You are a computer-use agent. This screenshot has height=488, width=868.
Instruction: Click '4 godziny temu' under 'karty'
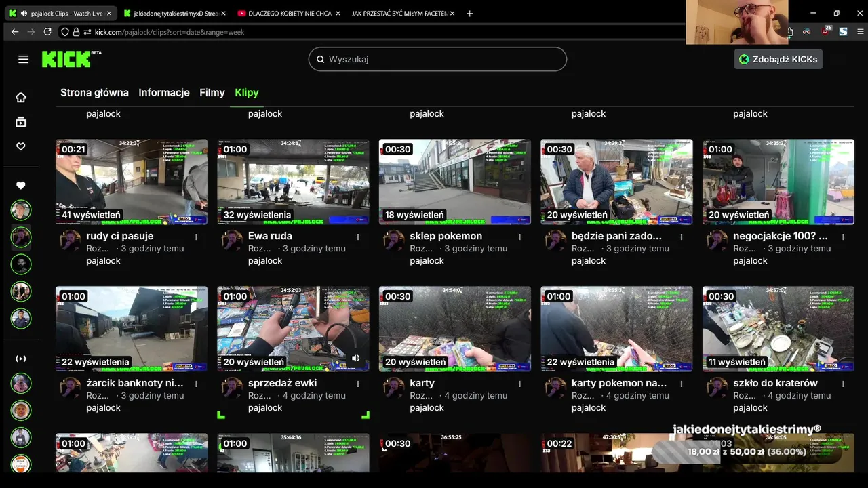pyautogui.click(x=476, y=396)
